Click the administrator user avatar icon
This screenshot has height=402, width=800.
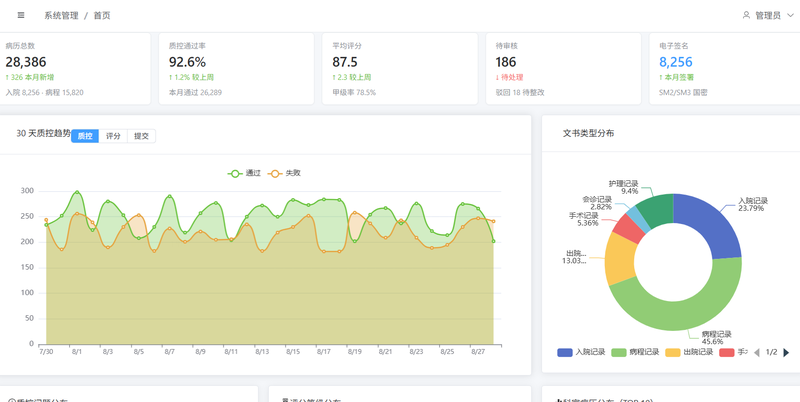click(x=746, y=15)
